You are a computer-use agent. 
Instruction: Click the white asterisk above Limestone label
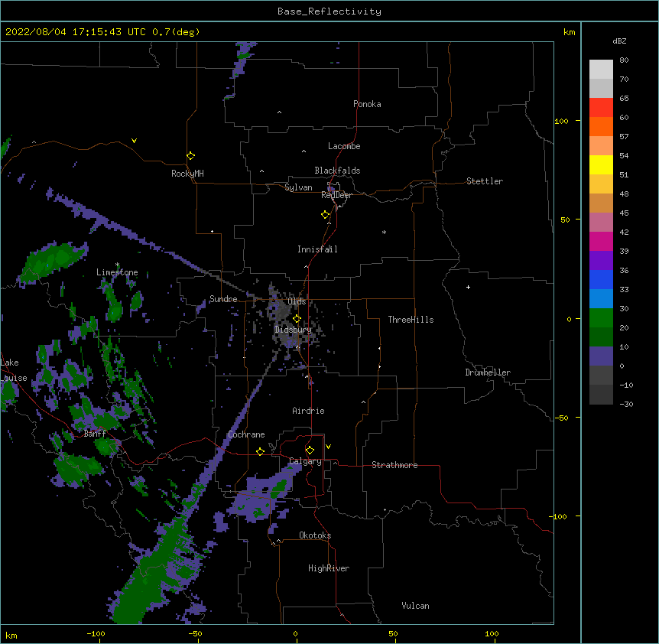tap(117, 265)
